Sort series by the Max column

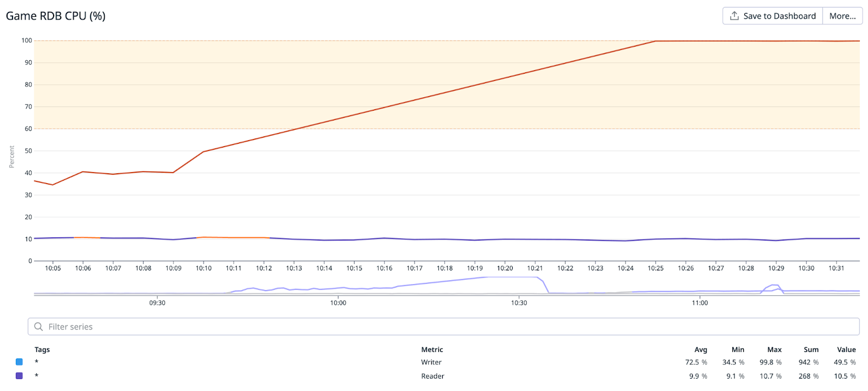(x=775, y=350)
